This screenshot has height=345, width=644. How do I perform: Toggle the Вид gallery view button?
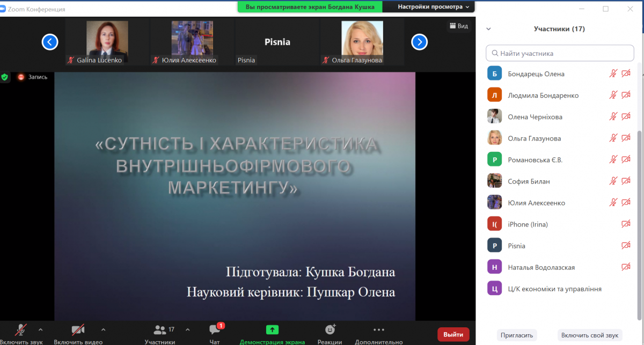click(458, 26)
